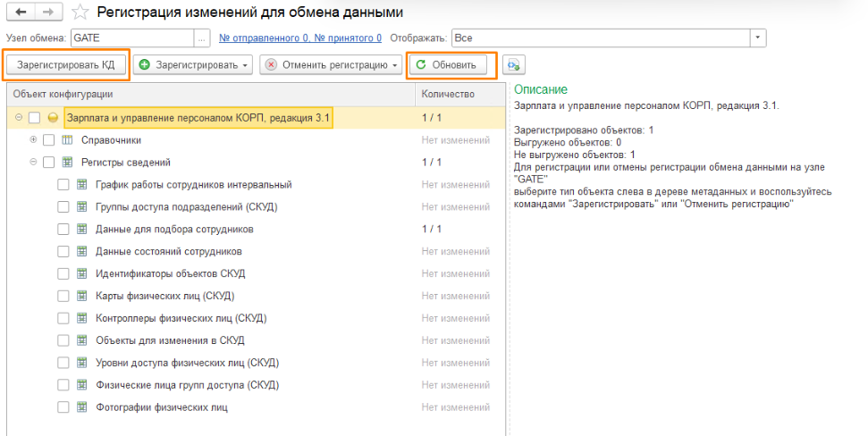Screen dimensions: 868x436
Task: Click the icon button right of Обновить
Action: [512, 65]
